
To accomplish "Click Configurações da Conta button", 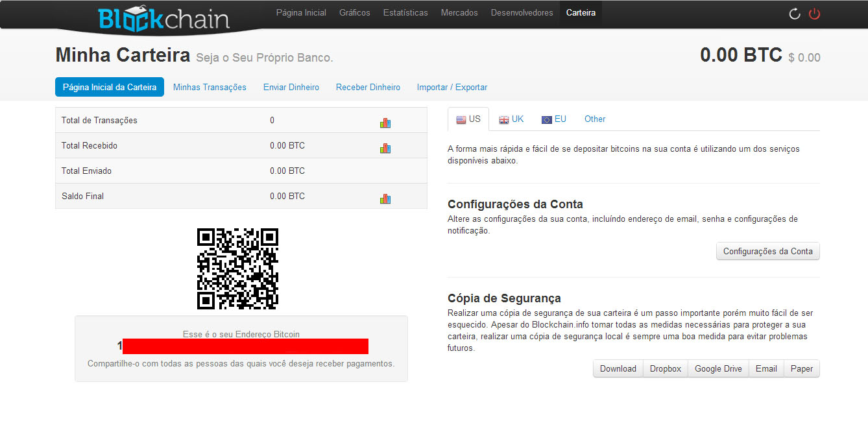I will (x=768, y=251).
